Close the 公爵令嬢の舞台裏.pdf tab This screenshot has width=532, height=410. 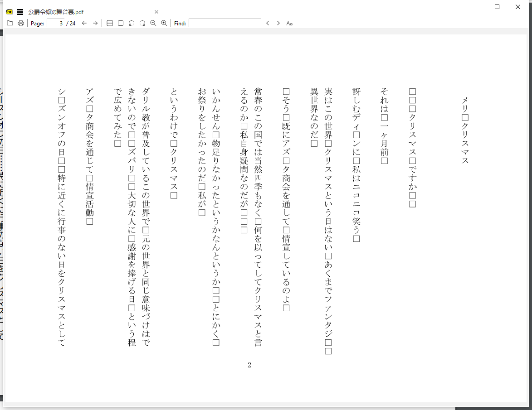click(156, 12)
